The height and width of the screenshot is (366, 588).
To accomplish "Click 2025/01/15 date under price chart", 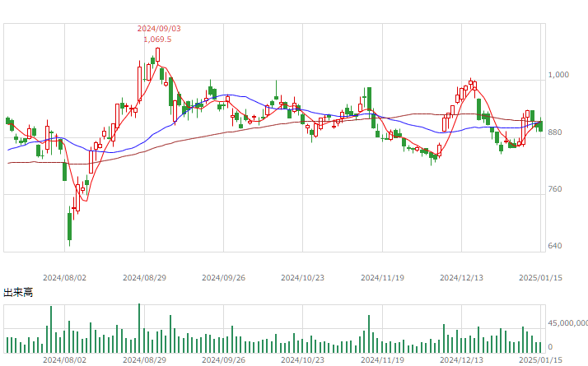I will [x=540, y=278].
